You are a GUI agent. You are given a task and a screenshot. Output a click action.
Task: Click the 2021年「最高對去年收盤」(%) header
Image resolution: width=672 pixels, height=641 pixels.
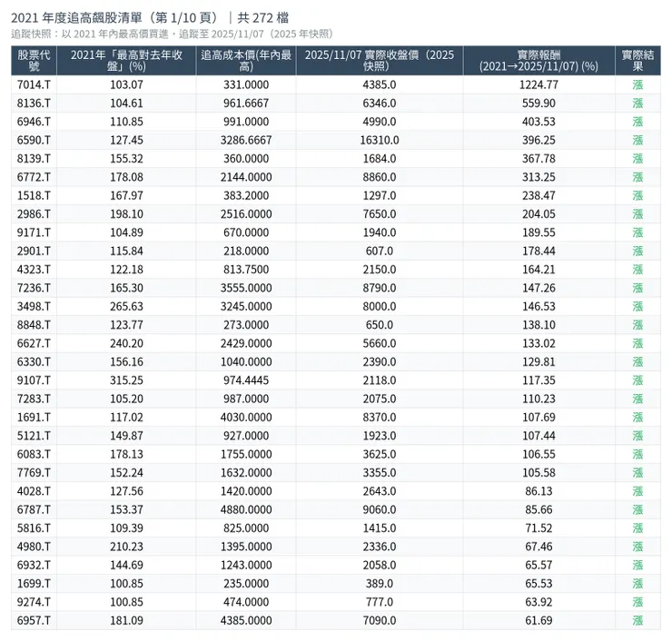(126, 61)
